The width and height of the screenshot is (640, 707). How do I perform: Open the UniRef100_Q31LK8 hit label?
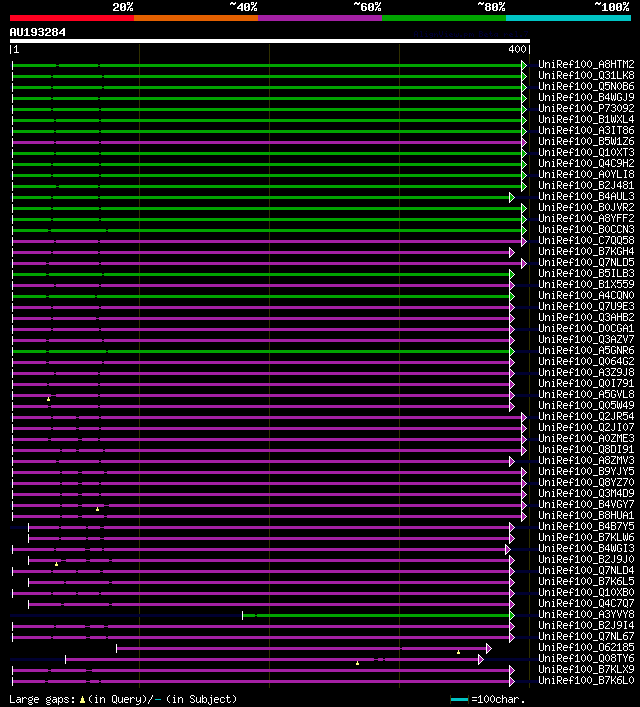tap(586, 75)
